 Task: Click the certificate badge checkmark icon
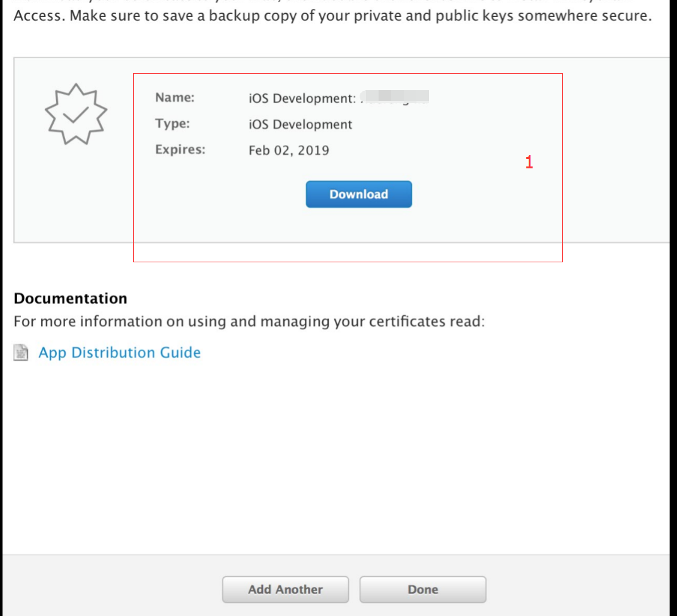76,115
